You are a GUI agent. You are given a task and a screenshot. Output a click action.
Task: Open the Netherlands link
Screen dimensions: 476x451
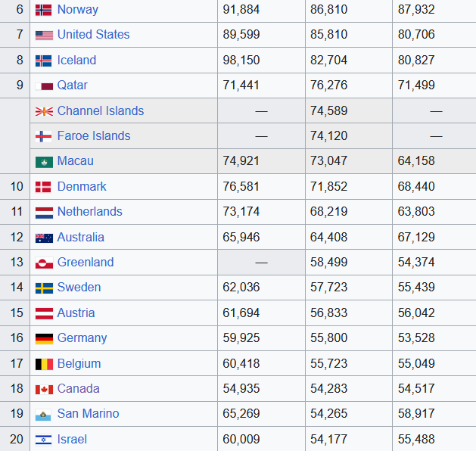pyautogui.click(x=89, y=211)
